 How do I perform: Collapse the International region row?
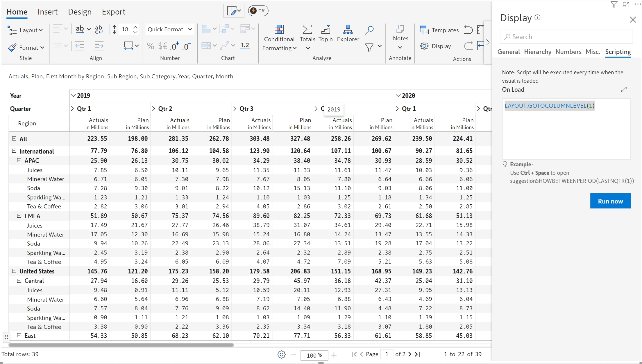click(x=14, y=151)
